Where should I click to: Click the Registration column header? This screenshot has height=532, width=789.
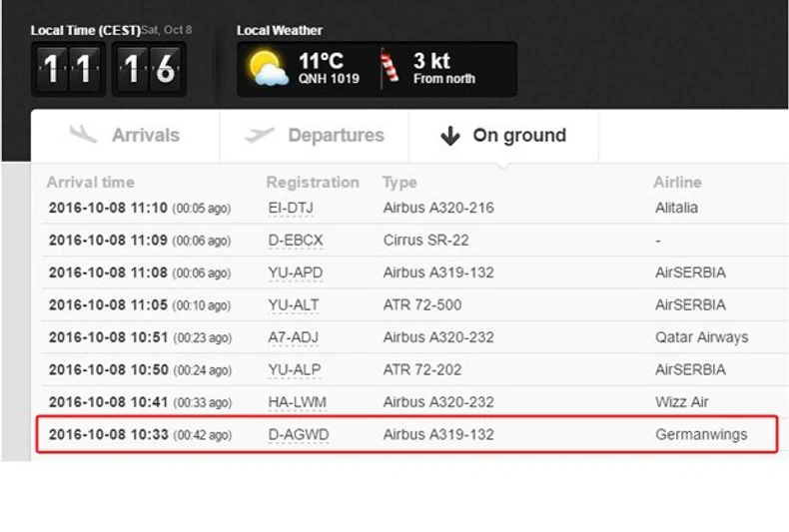point(313,183)
